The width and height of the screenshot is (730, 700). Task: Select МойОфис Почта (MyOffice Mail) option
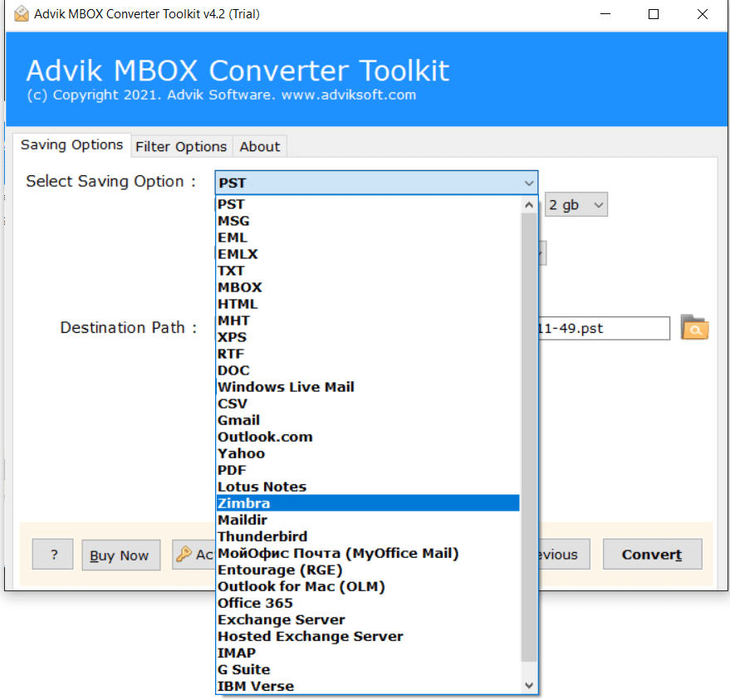click(x=368, y=553)
